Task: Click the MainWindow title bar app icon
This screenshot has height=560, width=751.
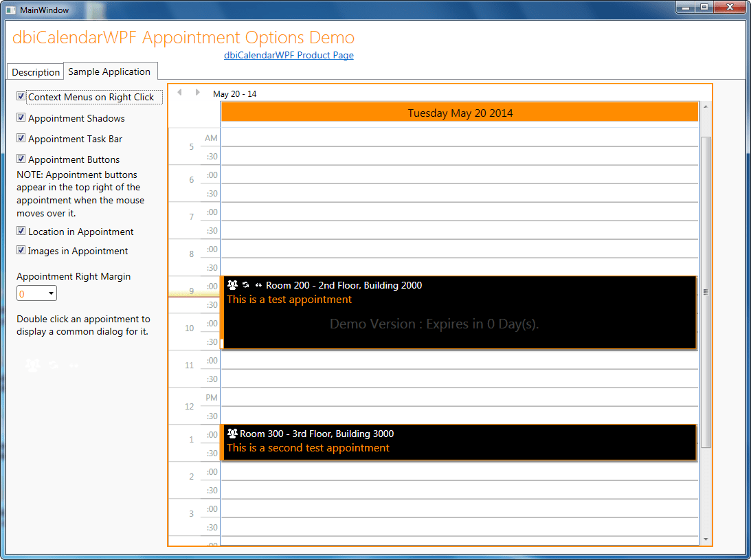Action: coord(10,10)
